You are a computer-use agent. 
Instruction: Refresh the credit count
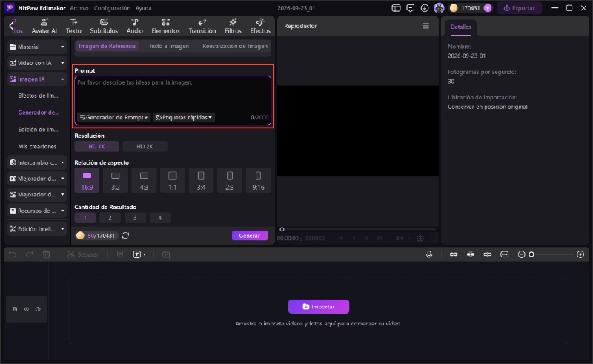[125, 235]
